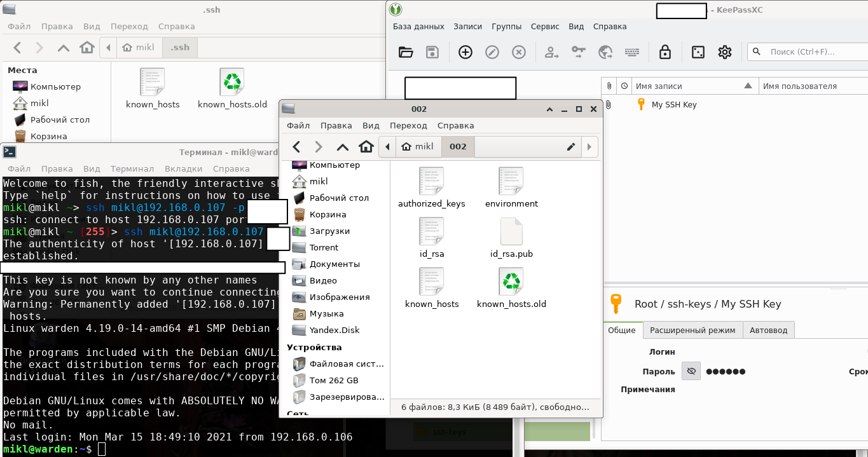Add a new entry in KeePassXC
The image size is (868, 457).
pos(465,52)
